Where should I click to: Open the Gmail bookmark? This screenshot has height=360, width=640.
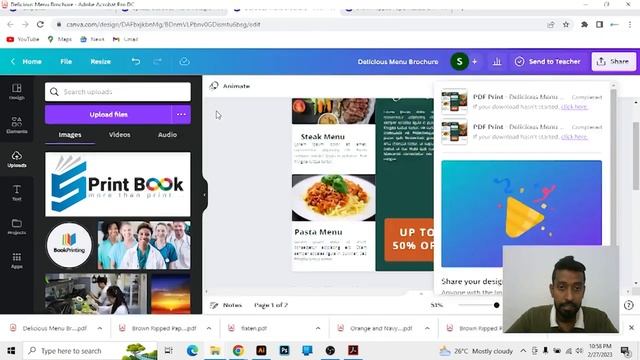click(x=125, y=39)
